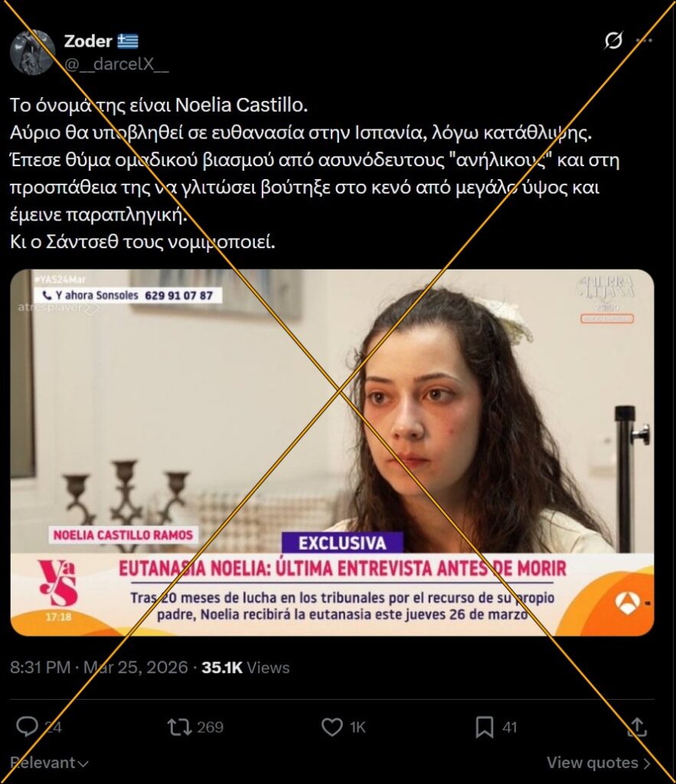Click the 269 reposts count
This screenshot has height=784, width=676.
(x=210, y=727)
